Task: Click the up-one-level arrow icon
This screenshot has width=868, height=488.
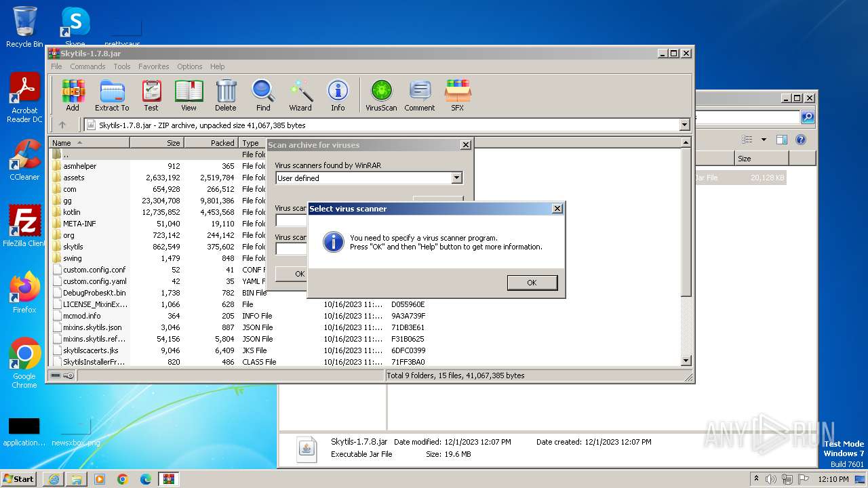Action: pos(62,125)
